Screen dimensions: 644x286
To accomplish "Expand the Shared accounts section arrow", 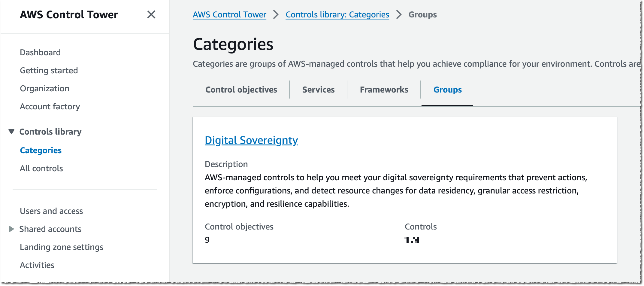I will [11, 229].
